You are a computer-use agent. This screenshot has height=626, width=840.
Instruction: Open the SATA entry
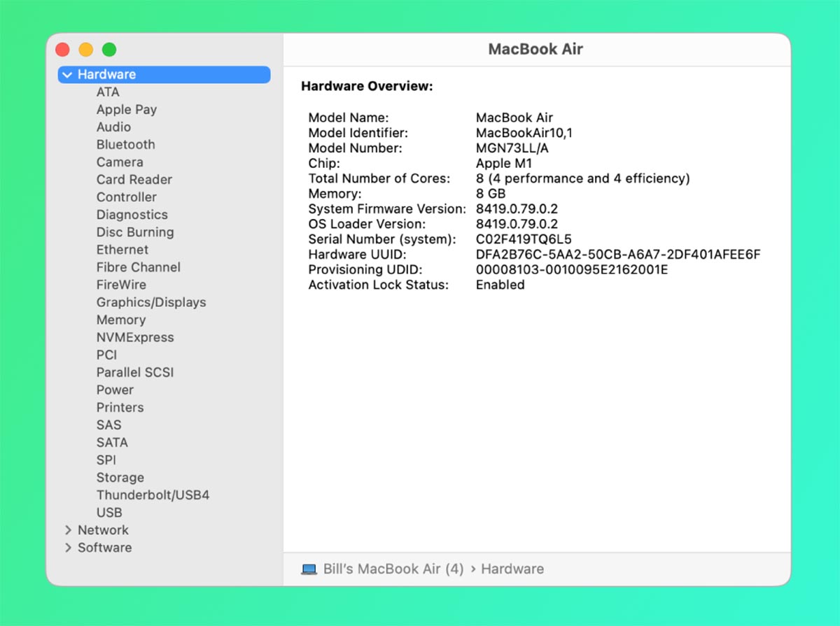click(112, 442)
